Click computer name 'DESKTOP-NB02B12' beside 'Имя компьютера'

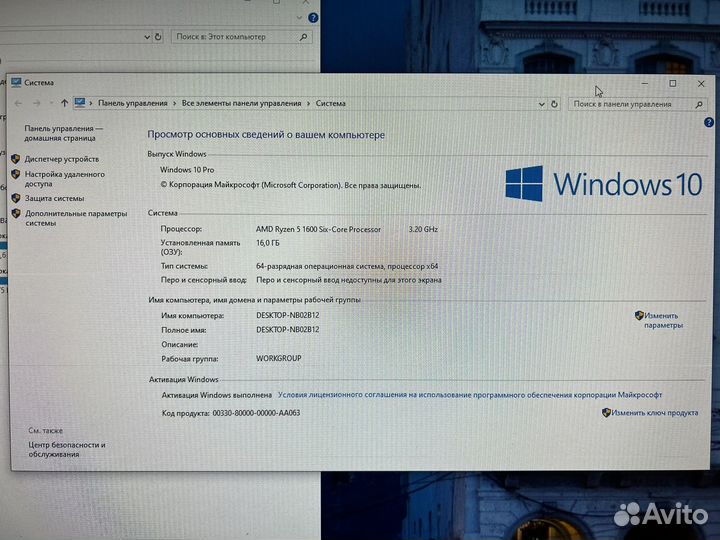point(287,315)
